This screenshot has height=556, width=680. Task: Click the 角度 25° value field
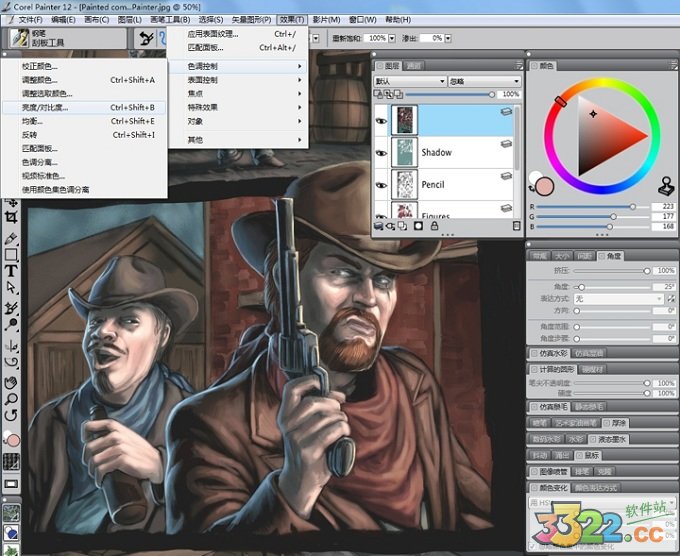pos(665,287)
